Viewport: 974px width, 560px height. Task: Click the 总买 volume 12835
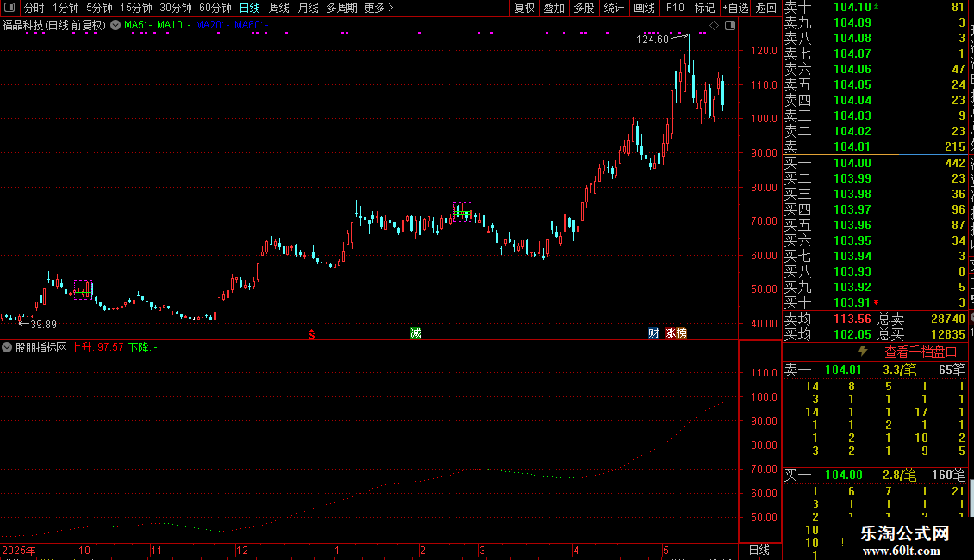click(948, 334)
